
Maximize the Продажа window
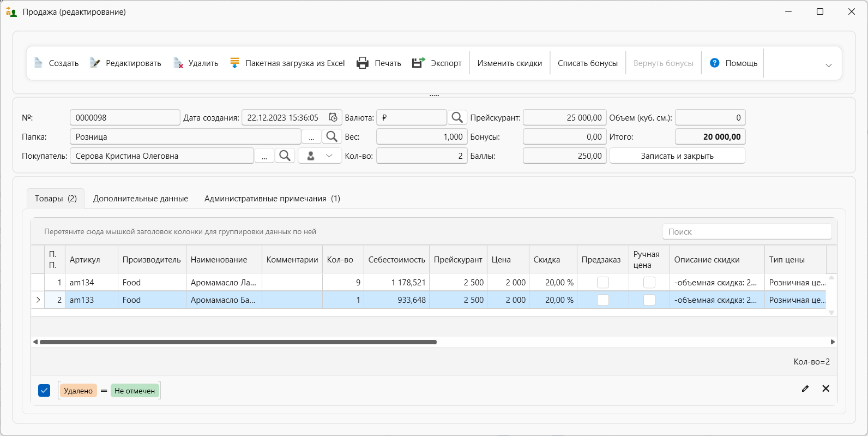(820, 11)
